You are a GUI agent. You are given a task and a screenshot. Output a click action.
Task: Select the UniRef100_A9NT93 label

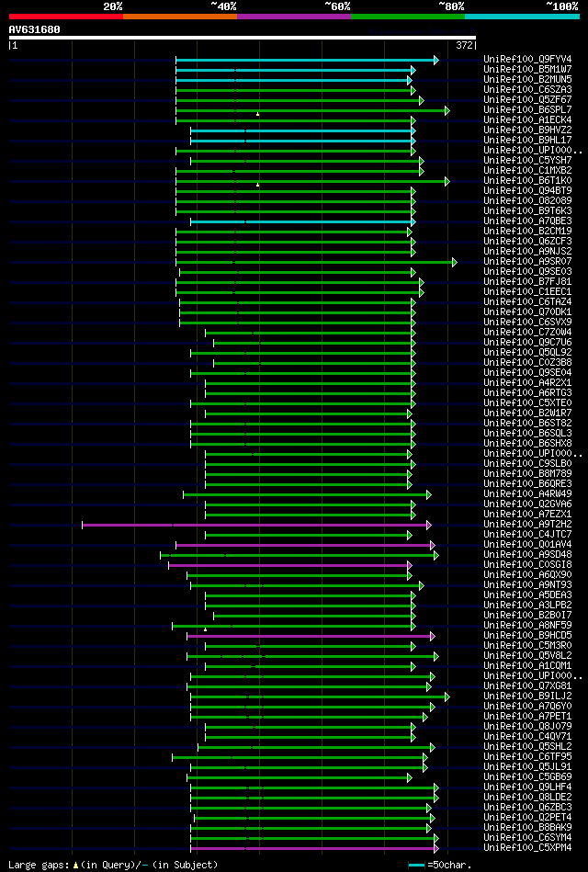527,584
